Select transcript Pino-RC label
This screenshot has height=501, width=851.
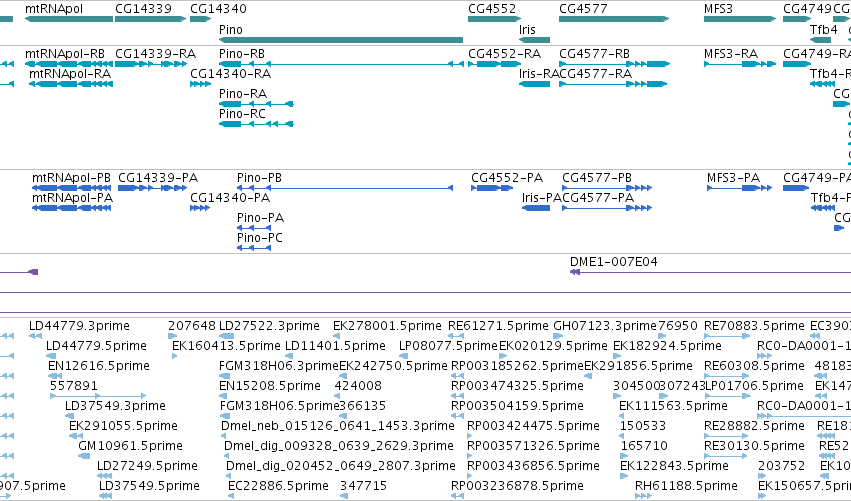coord(242,114)
